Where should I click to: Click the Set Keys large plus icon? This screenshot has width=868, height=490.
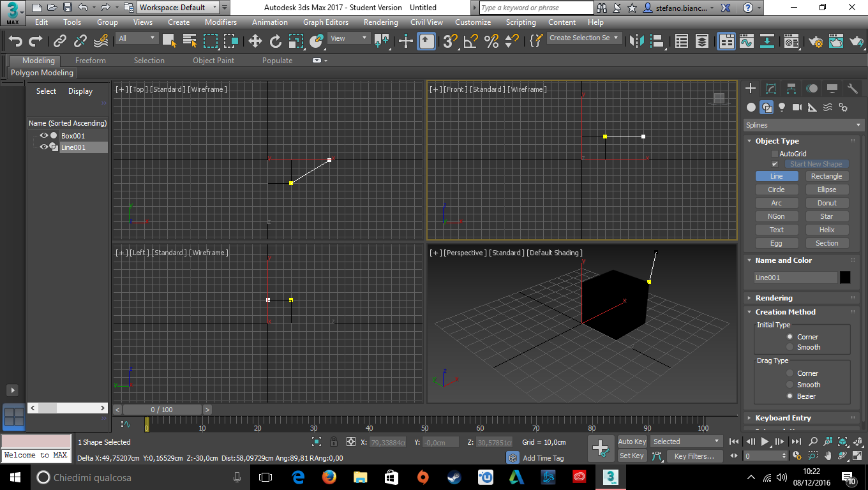click(601, 448)
